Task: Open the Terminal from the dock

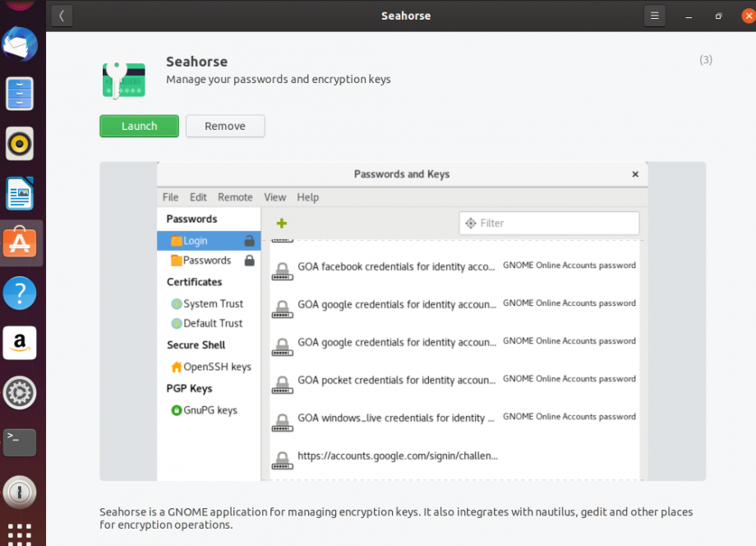Action: (21, 442)
